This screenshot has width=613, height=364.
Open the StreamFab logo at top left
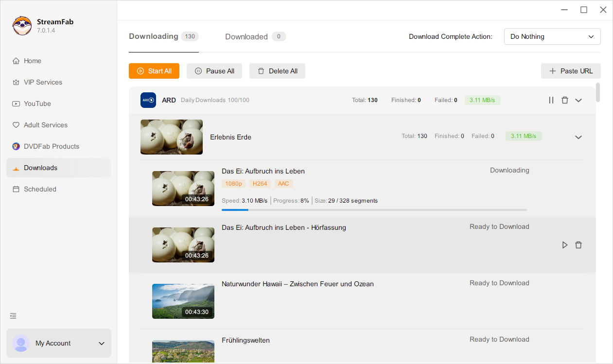tap(22, 25)
